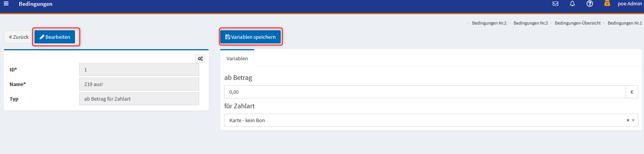Open the mail messages icon

coord(556,4)
